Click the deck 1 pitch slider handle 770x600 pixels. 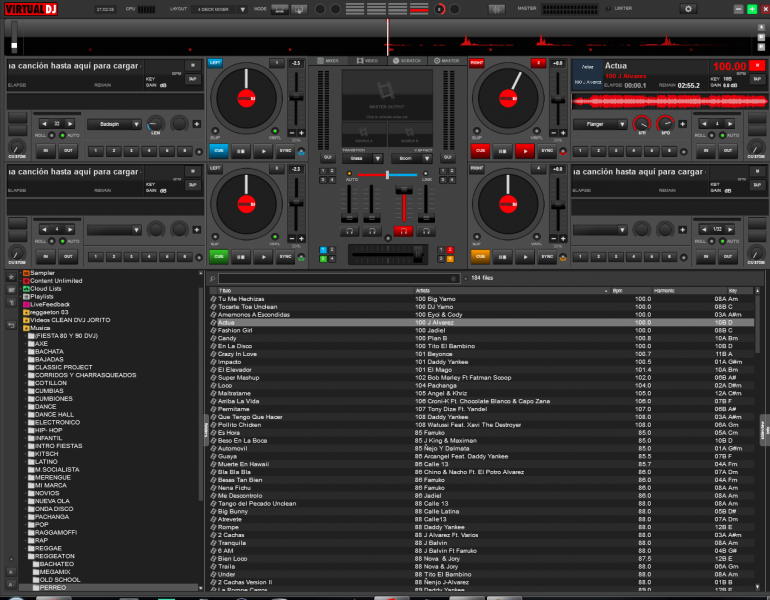(296, 97)
